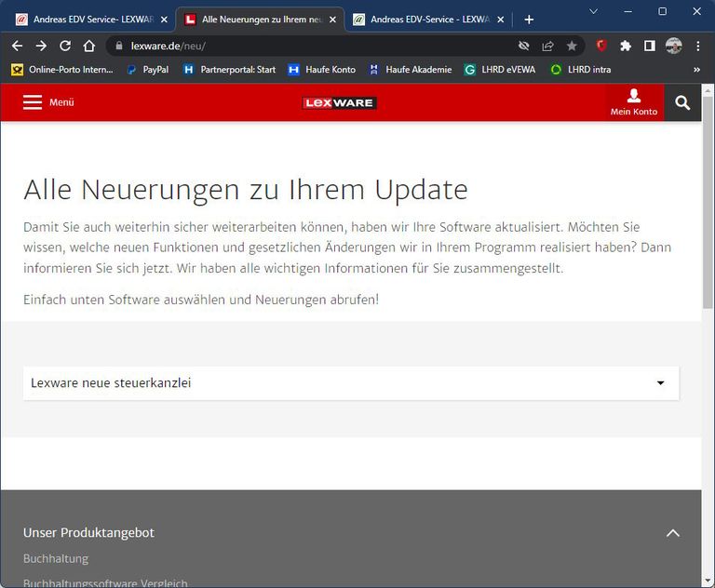Image resolution: width=715 pixels, height=588 pixels.
Task: Toggle the browser side panel icon
Action: (x=649, y=46)
